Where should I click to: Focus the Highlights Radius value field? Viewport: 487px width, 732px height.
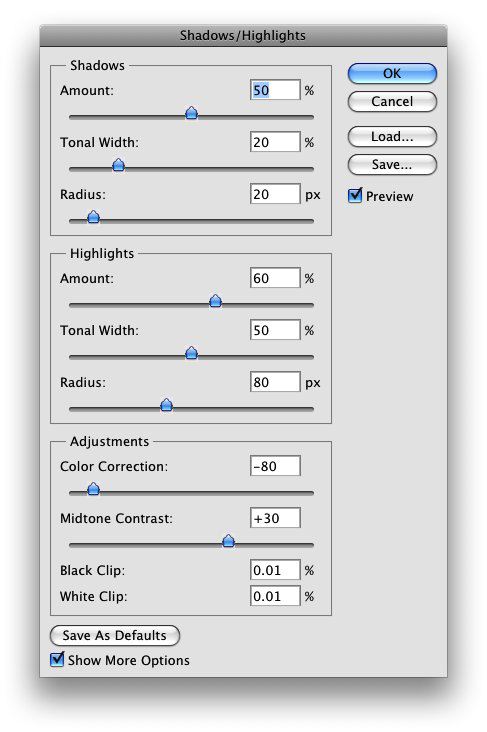(275, 382)
